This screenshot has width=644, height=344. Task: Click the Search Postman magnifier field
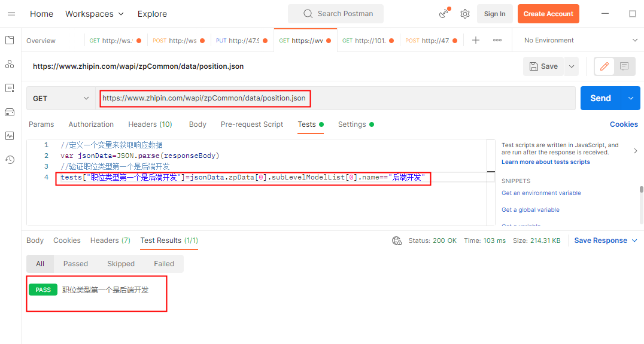pyautogui.click(x=336, y=14)
